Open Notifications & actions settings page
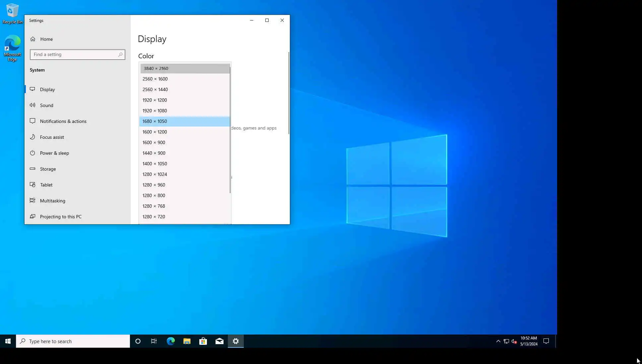 (63, 121)
